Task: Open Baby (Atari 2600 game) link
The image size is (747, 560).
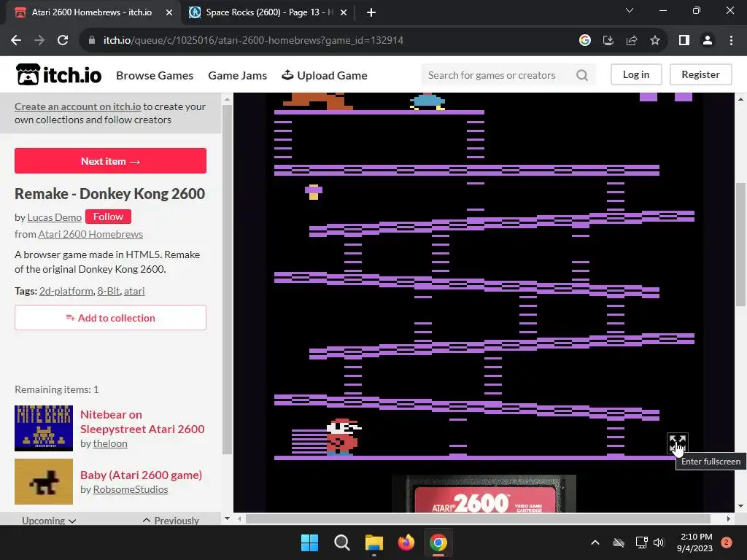Action: coord(141,475)
